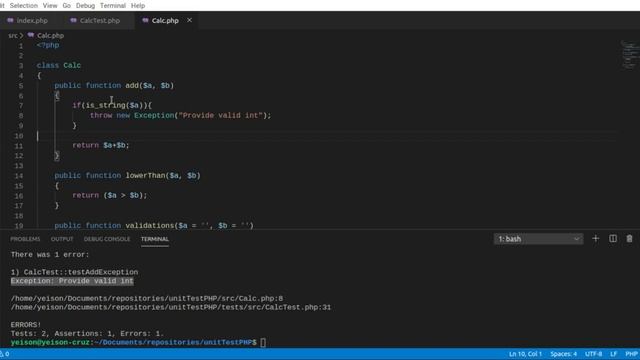Open the Help menu
Image resolution: width=640 pixels, height=360 pixels.
[x=138, y=6]
